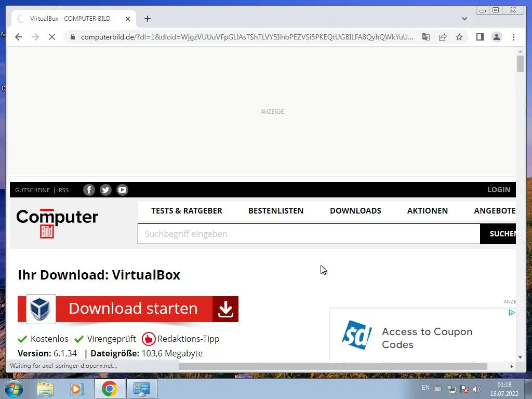Click the Version: 6.1.34 text
This screenshot has width=532, height=399.
(x=47, y=353)
